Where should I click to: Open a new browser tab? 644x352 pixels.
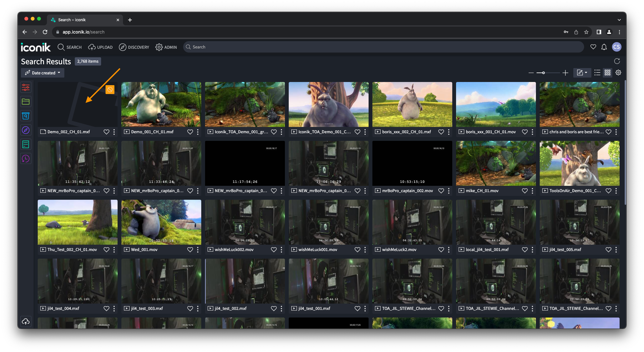coord(130,20)
